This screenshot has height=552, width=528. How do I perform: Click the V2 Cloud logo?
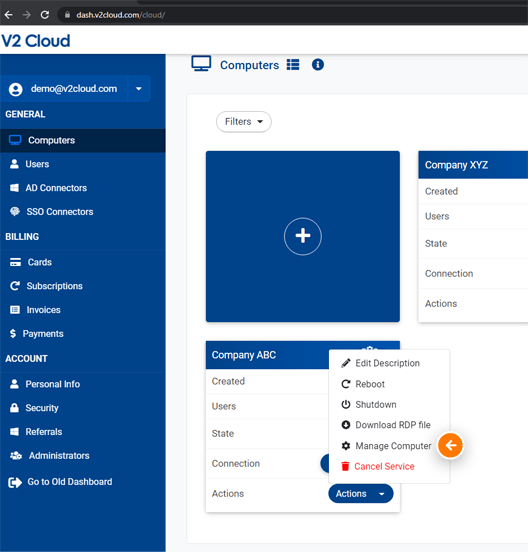[36, 41]
